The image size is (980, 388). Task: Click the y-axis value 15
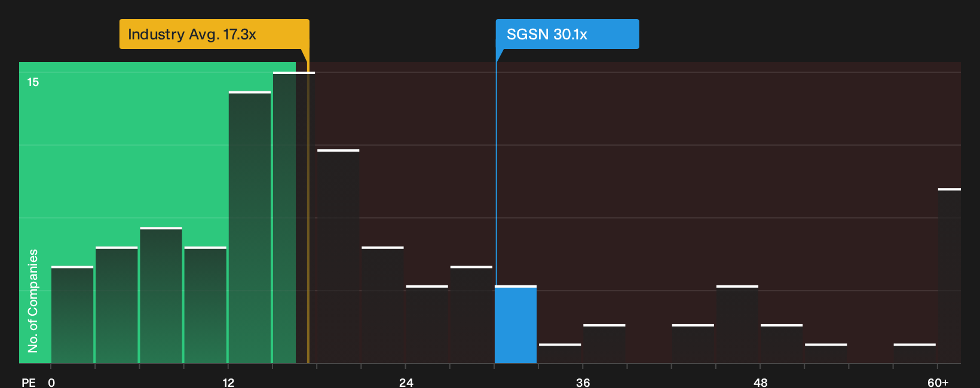pyautogui.click(x=33, y=82)
